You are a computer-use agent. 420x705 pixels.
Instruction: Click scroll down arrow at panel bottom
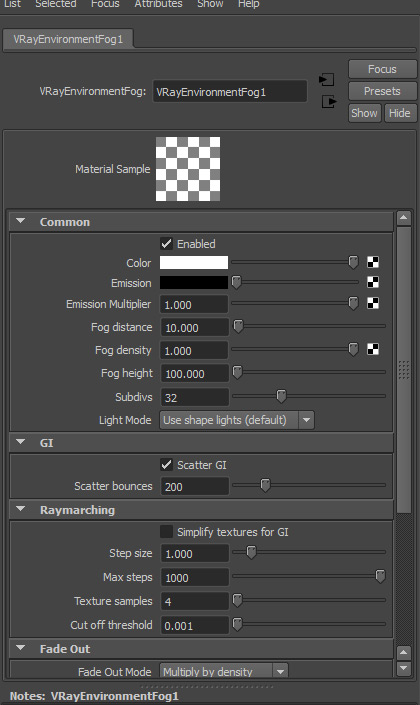pyautogui.click(x=404, y=669)
